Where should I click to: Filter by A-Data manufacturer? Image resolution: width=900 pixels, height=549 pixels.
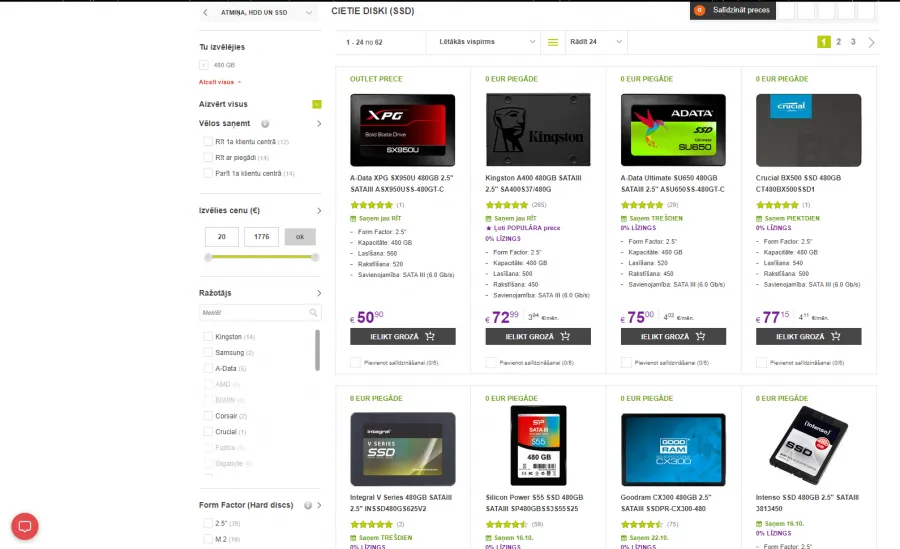(x=208, y=369)
